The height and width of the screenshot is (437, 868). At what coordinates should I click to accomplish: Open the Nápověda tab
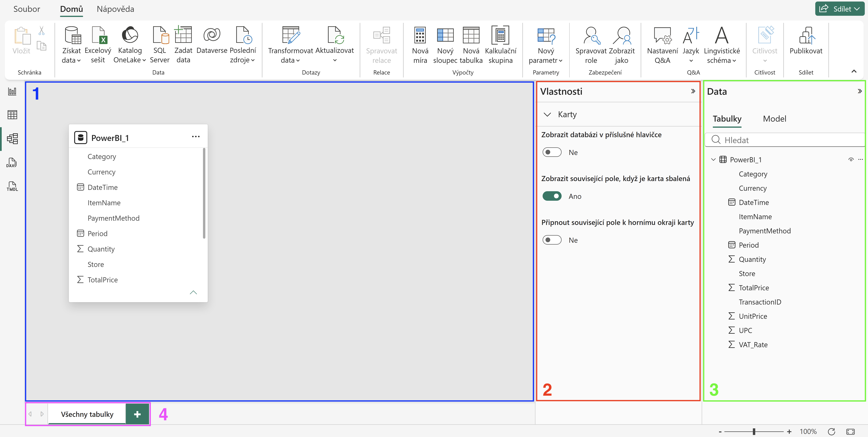tap(115, 9)
